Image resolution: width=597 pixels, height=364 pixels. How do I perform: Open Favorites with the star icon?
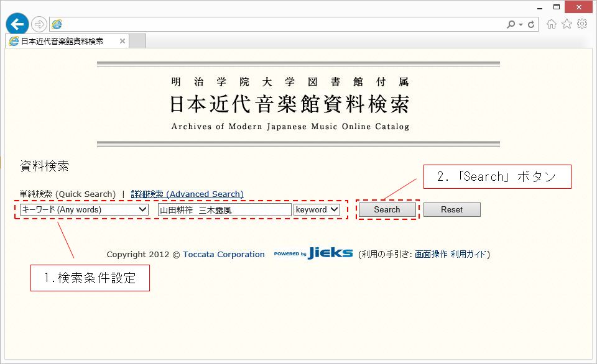(x=567, y=24)
